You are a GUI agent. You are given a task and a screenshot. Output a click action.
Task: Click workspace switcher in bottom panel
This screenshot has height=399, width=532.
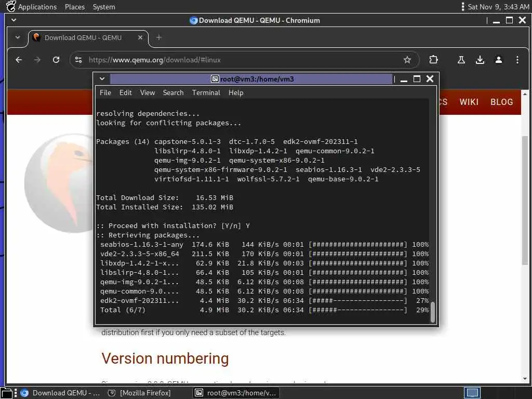[x=472, y=393]
